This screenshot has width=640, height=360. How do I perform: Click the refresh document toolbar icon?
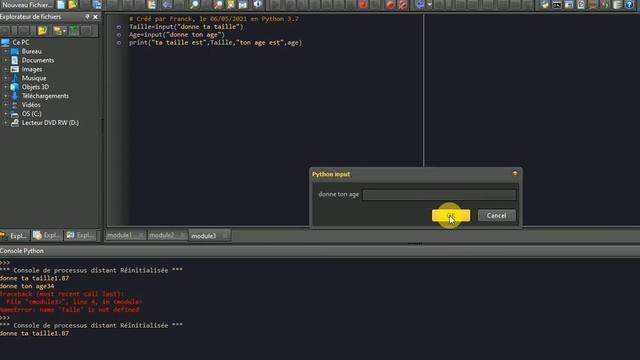[581, 5]
